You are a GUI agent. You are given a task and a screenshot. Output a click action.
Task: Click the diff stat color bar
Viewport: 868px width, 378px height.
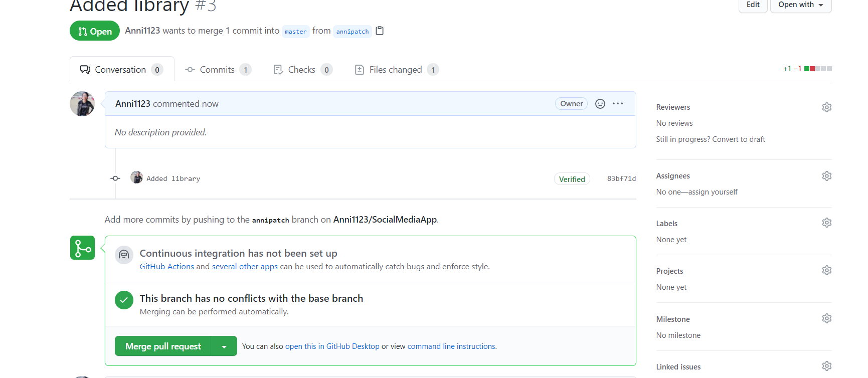pyautogui.click(x=818, y=69)
